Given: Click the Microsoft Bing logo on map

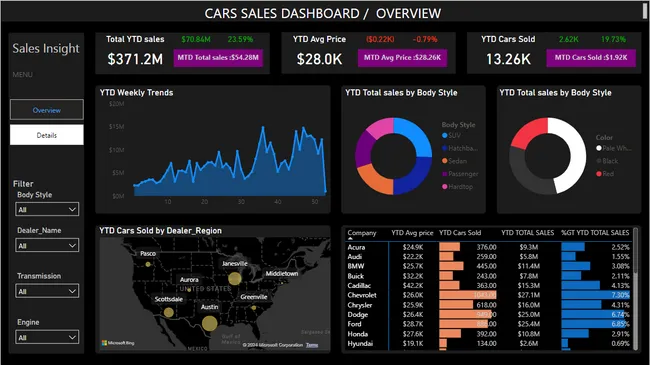Looking at the screenshot, I should click(118, 343).
